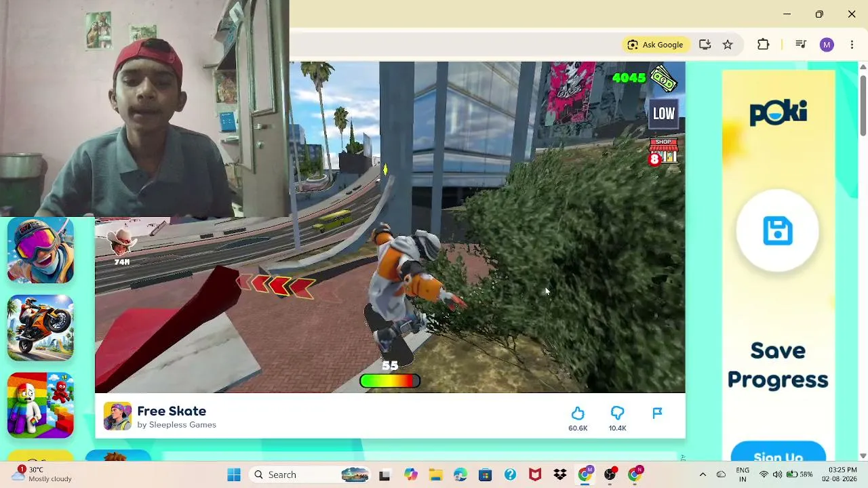The width and height of the screenshot is (868, 488).
Task: Open Dropbox from the taskbar
Action: [x=560, y=474]
